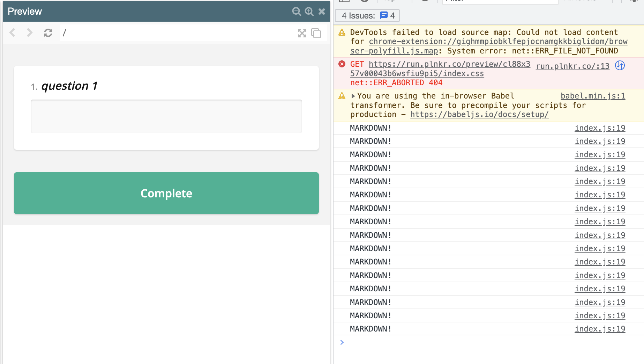
Task: Zoom in on the Preview panel
Action: [309, 11]
